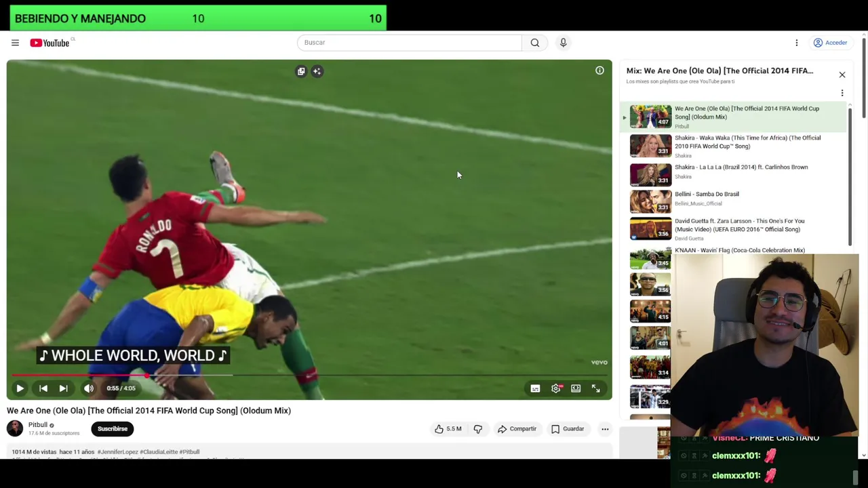The height and width of the screenshot is (488, 868).
Task: Open the #Pitbull hashtag link
Action: pos(190,452)
